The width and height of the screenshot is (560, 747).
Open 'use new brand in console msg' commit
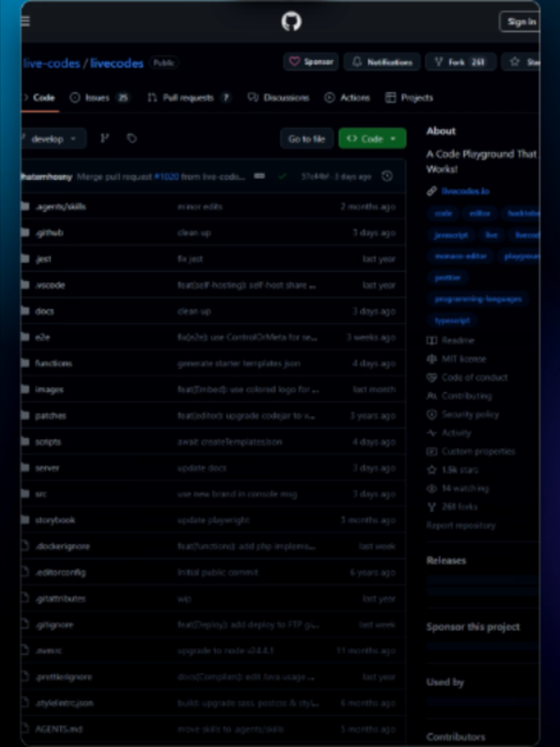point(237,494)
